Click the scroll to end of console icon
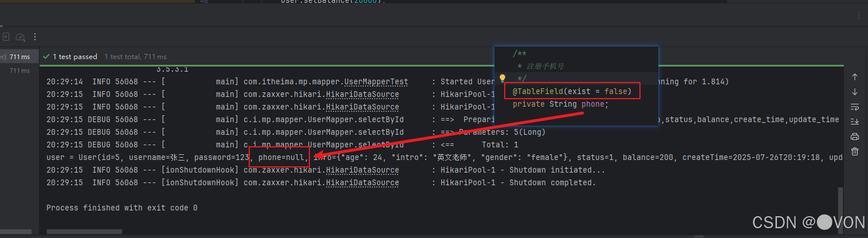This screenshot has width=868, height=238. pyautogui.click(x=855, y=122)
